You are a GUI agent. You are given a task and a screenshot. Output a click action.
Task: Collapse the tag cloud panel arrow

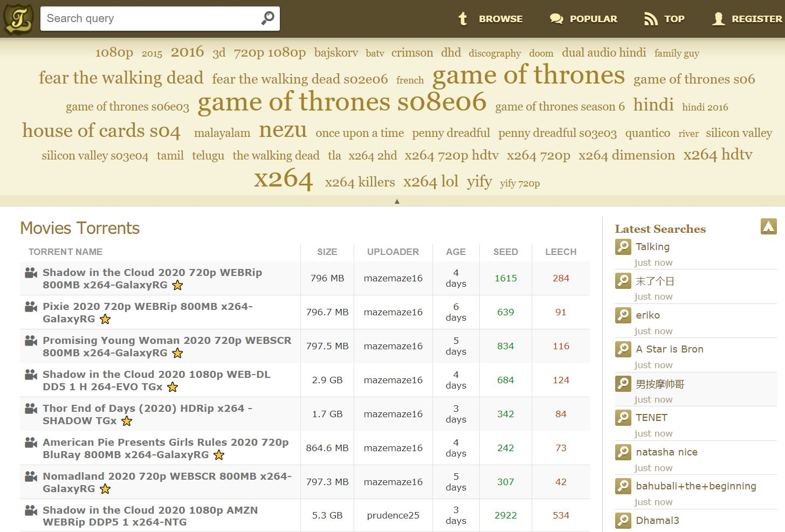click(x=397, y=201)
